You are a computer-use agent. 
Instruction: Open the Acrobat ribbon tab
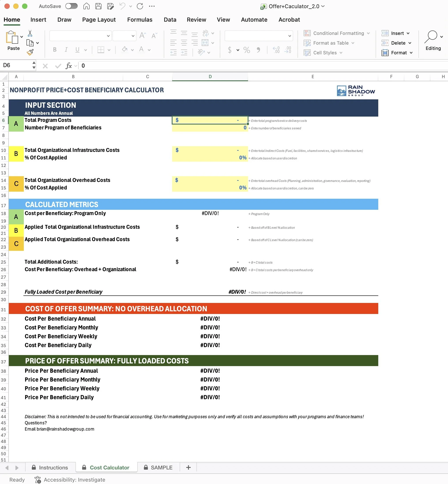(289, 20)
